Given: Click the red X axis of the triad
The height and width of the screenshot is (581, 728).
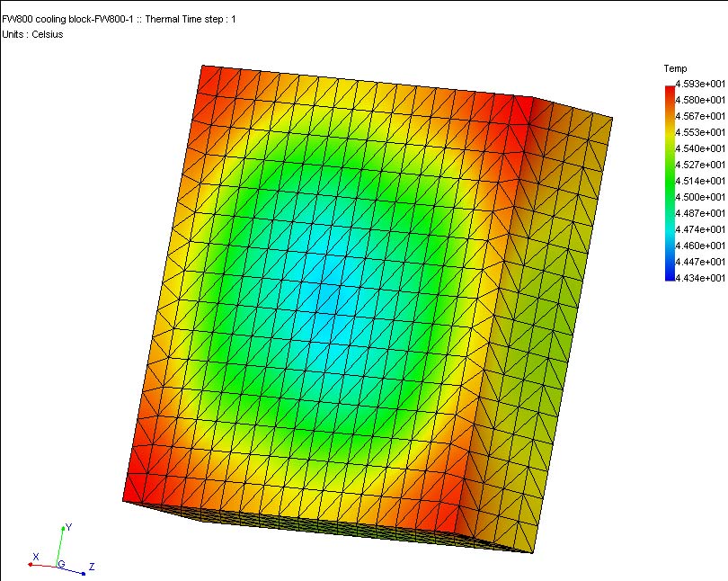Looking at the screenshot, I should 43,566.
